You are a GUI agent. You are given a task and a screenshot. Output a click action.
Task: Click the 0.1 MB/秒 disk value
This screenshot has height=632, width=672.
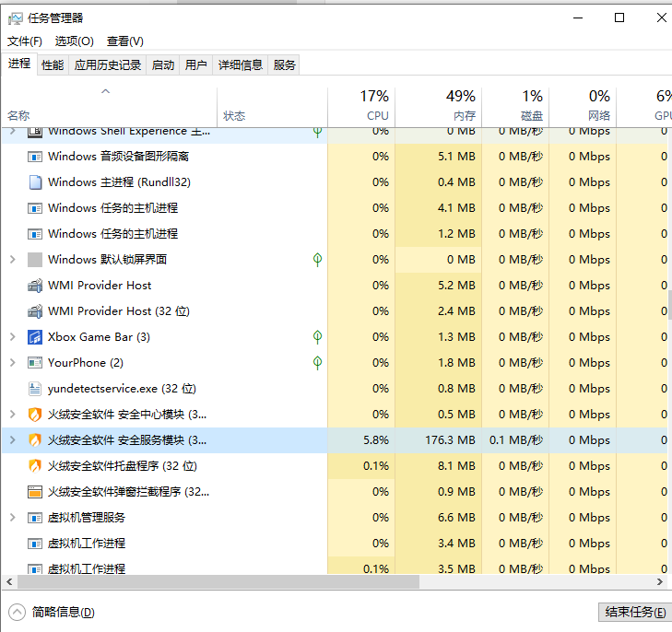[x=516, y=439]
